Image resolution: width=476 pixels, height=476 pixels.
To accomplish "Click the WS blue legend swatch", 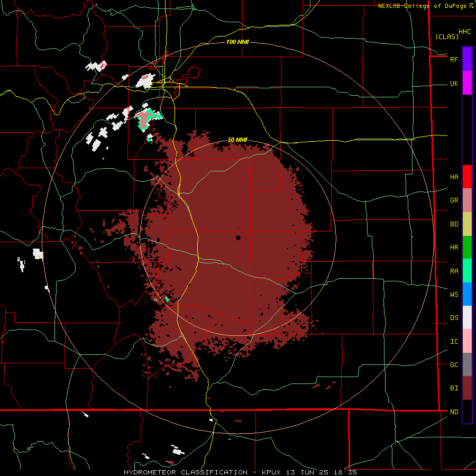I will pos(467,294).
